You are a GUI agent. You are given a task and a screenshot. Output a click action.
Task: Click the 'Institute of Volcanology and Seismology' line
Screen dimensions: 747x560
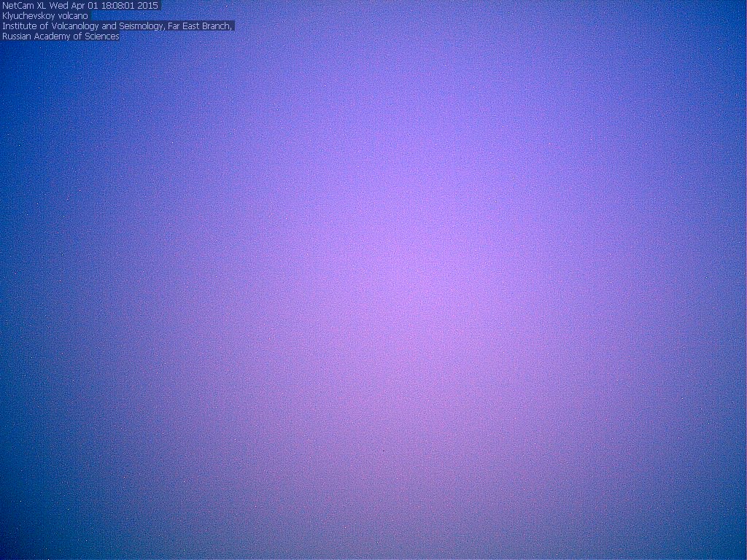pos(117,26)
